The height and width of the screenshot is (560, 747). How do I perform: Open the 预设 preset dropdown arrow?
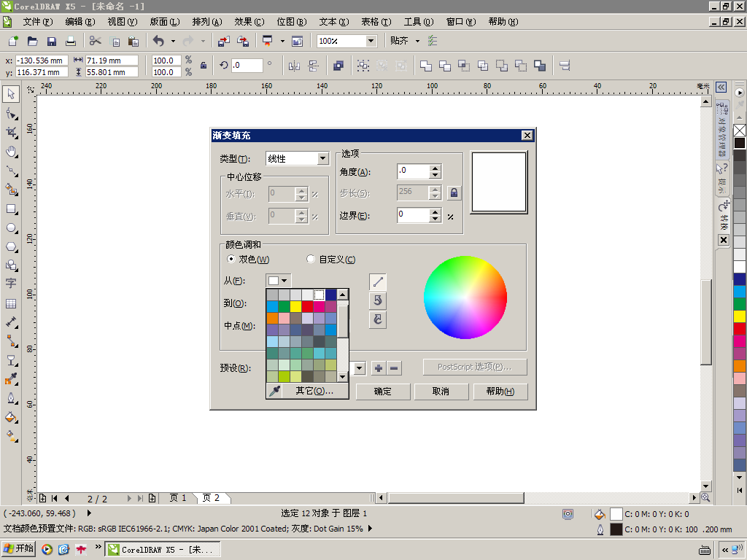(359, 368)
